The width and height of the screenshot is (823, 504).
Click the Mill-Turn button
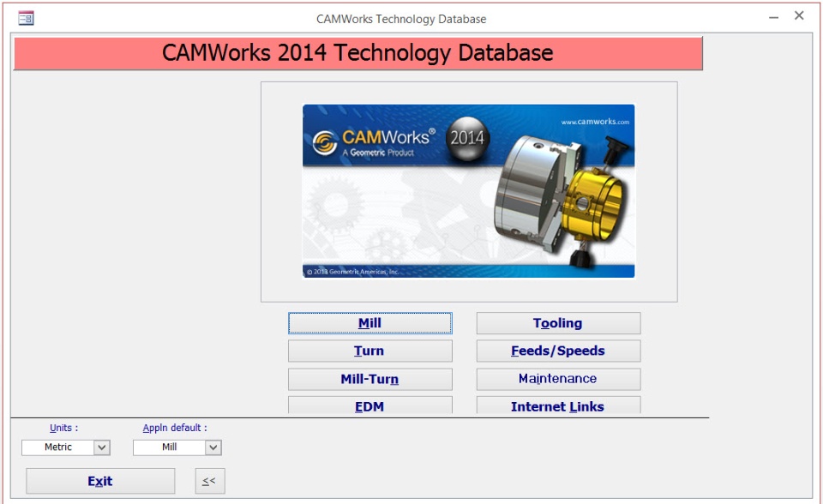pos(369,379)
